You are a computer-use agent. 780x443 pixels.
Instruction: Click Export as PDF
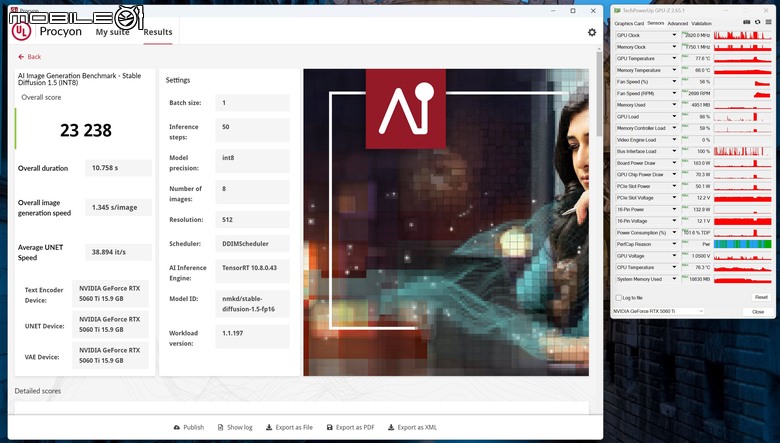(350, 427)
